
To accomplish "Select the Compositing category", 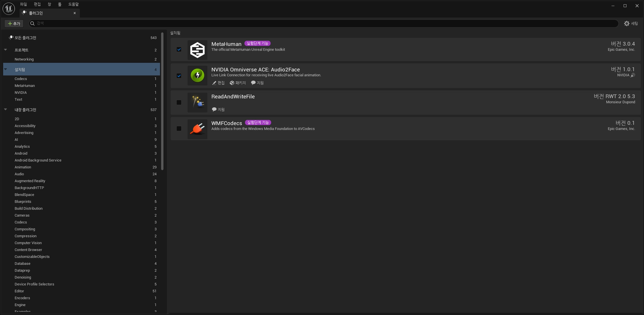I will 81,229.
